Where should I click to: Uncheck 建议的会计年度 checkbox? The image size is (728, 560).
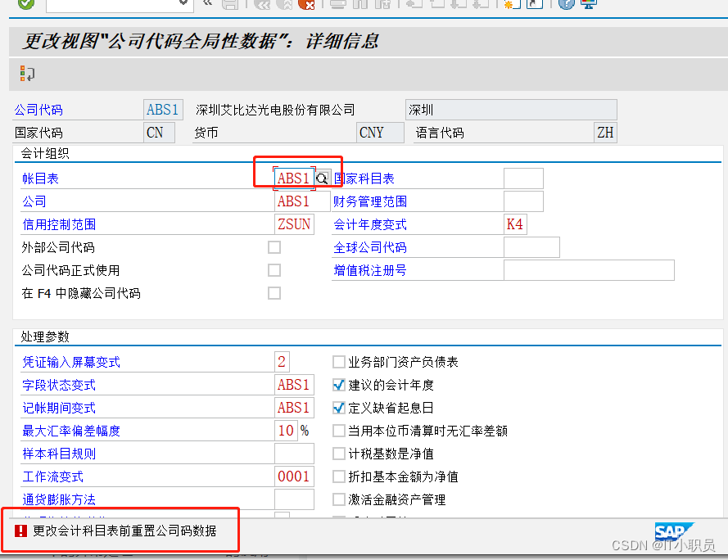(339, 385)
